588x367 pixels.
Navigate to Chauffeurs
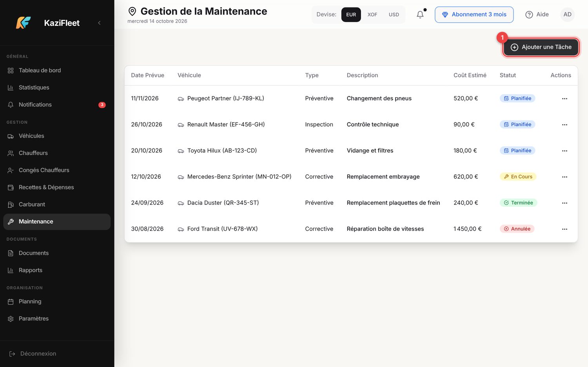[x=57, y=153]
